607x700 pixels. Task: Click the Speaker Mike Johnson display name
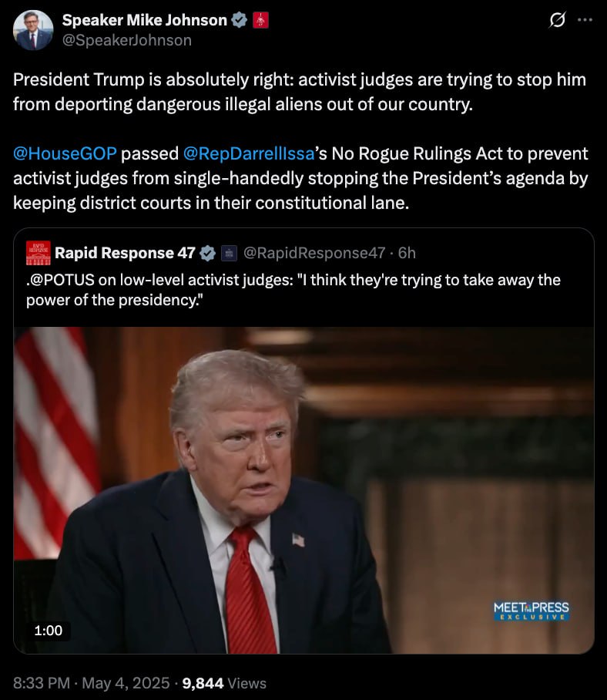coord(145,20)
